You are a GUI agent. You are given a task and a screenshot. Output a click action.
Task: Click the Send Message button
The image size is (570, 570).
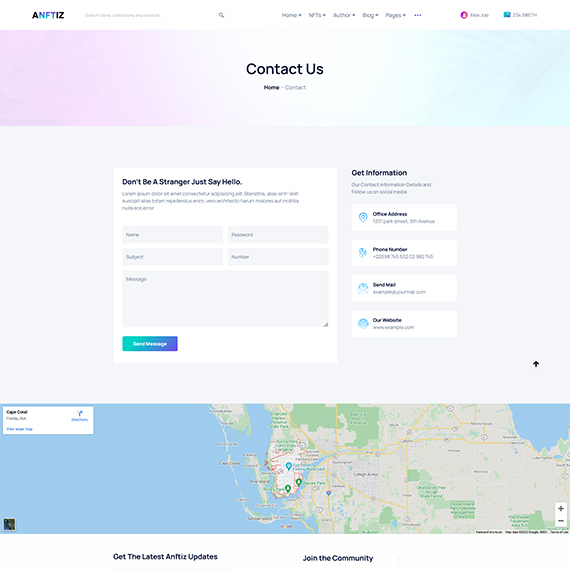pos(150,344)
